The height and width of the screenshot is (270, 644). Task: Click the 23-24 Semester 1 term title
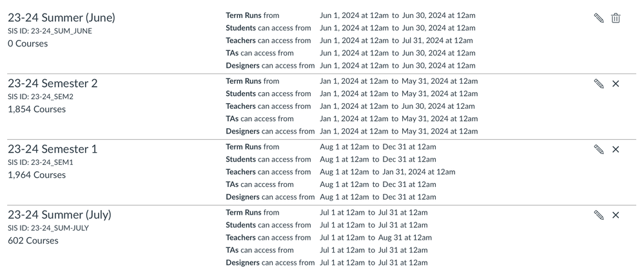(53, 149)
